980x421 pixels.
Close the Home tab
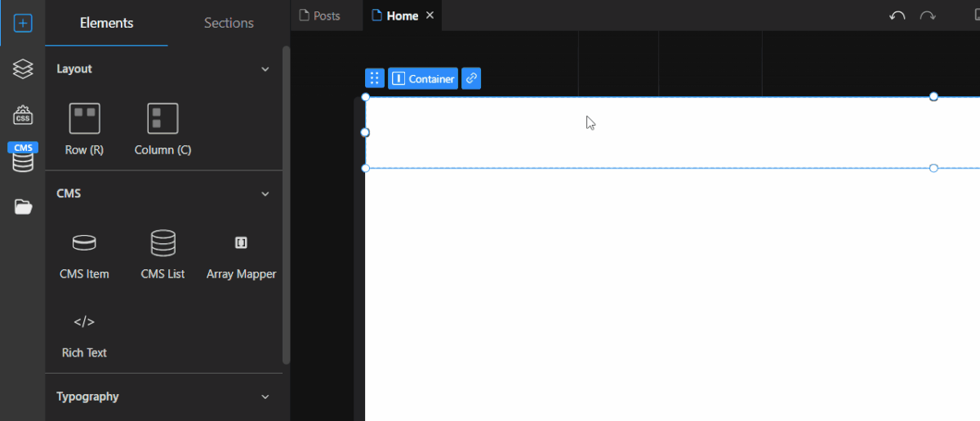point(430,16)
